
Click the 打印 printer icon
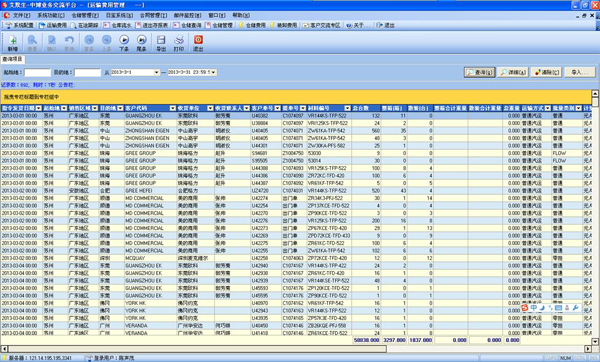179,42
